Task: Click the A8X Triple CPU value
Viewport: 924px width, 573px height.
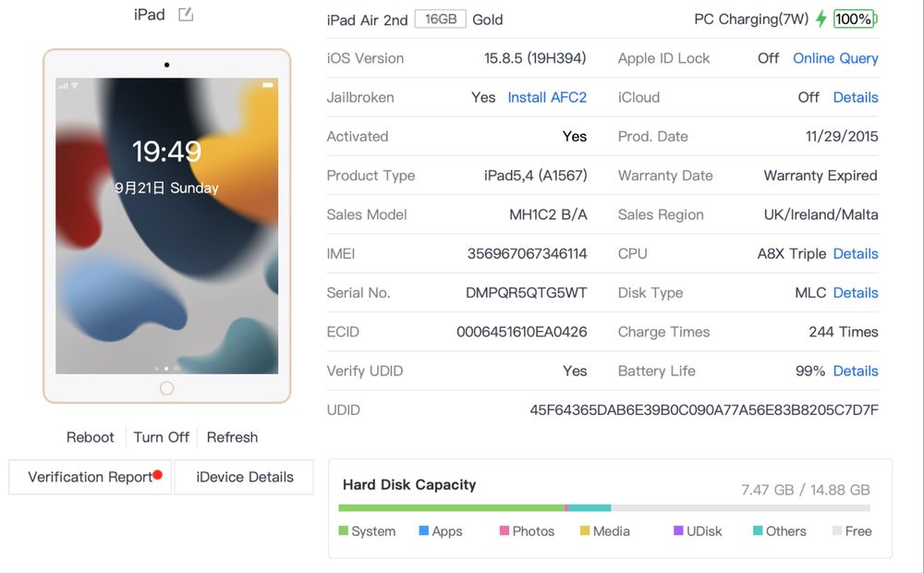Action: click(792, 253)
